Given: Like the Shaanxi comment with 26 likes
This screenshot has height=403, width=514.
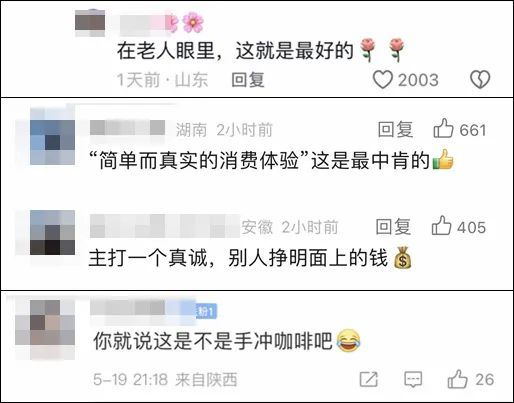Looking at the screenshot, I should 457,379.
